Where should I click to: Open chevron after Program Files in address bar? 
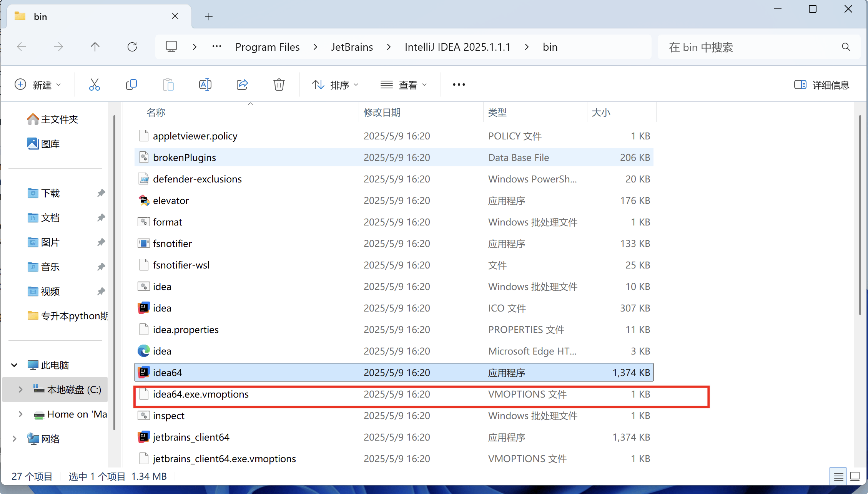(x=315, y=47)
